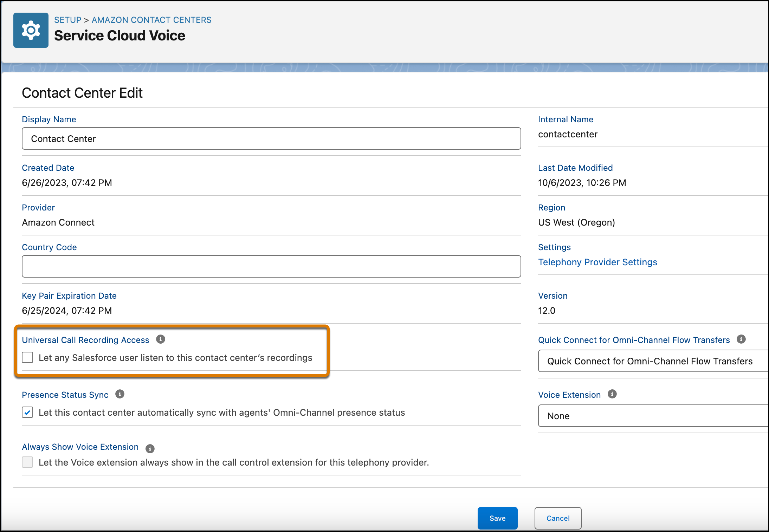Viewport: 769px width, 532px height.
Task: Open info icon beside Presence Status Sync
Action: 120,394
